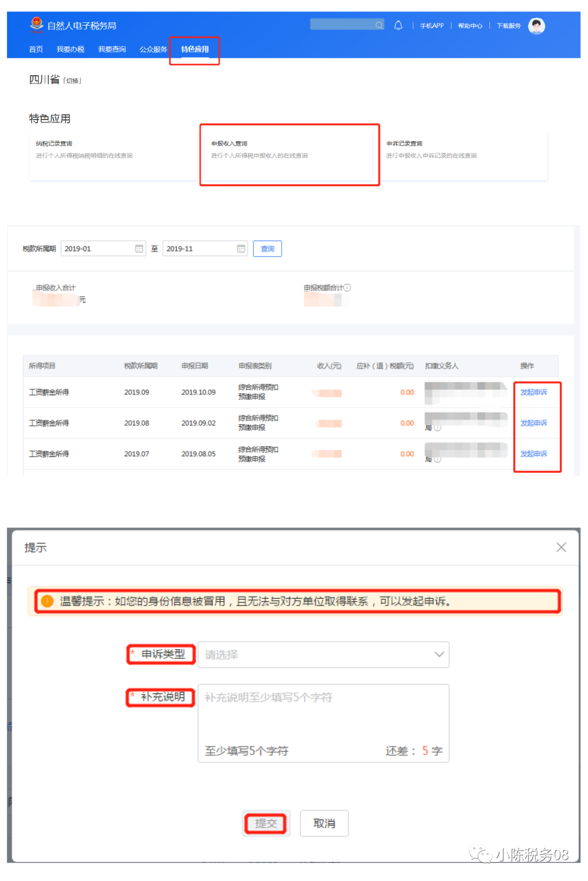
Task: Click 发起申诉 for 2019.07 row
Action: pos(534,454)
